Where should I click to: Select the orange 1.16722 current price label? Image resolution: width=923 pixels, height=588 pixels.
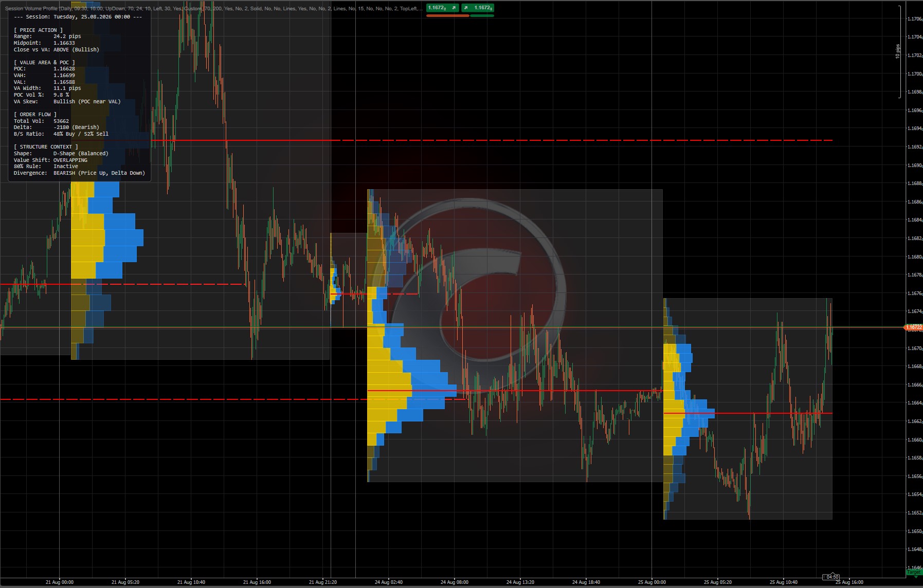[x=914, y=327]
